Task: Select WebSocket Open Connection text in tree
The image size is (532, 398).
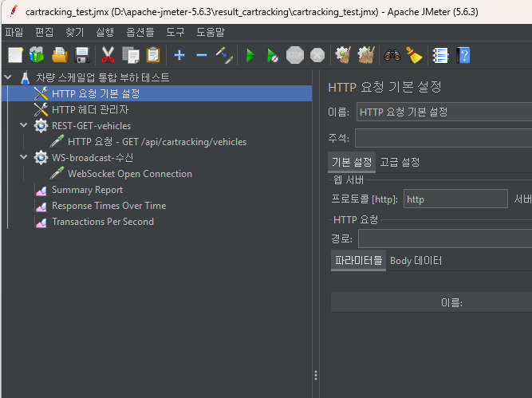Action: point(130,174)
